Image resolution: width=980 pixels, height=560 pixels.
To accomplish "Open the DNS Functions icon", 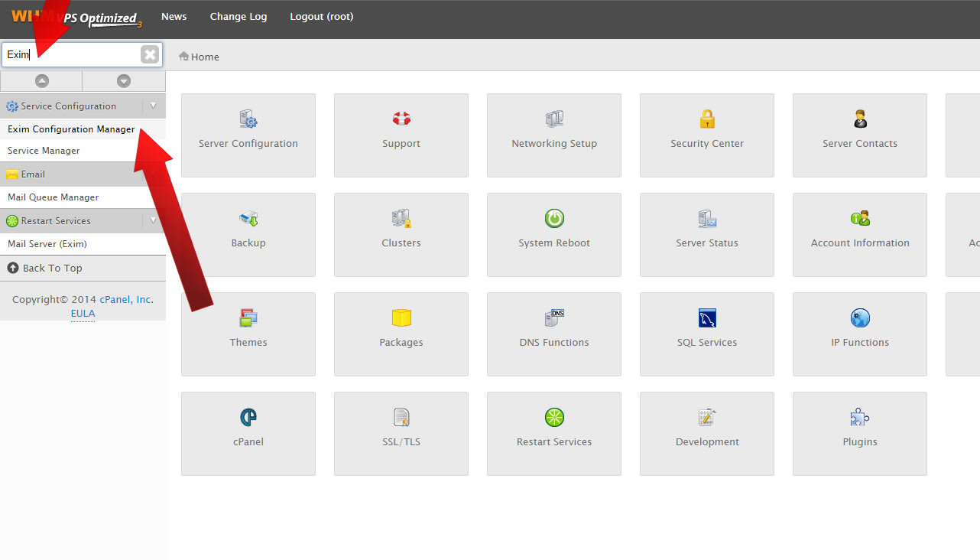I will point(554,317).
